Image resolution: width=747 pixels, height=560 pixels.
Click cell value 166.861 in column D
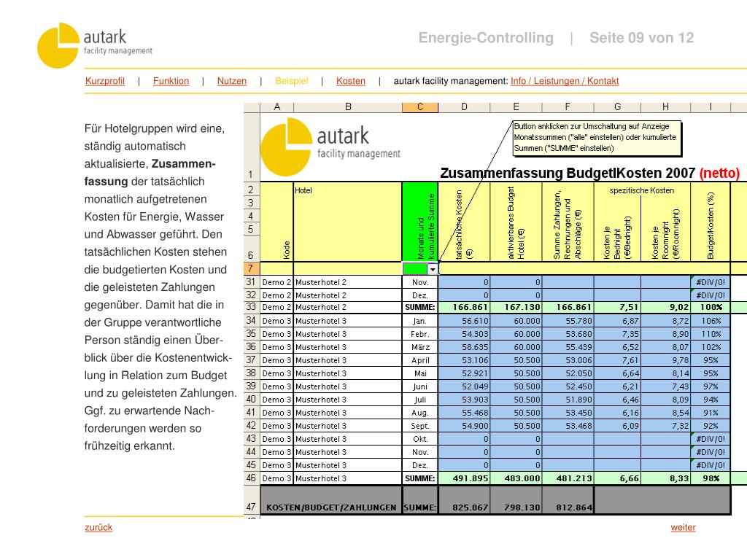coord(464,308)
